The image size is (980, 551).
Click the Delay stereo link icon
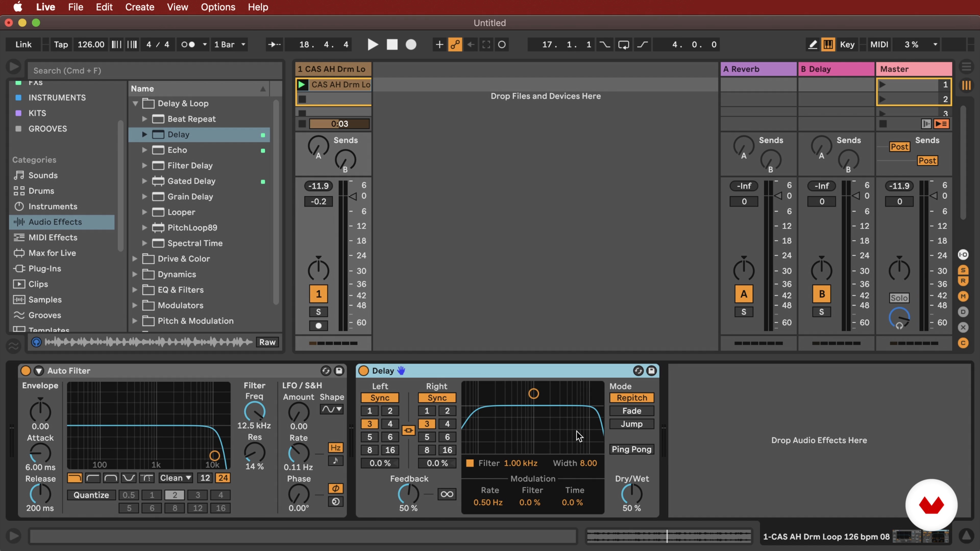click(x=408, y=430)
